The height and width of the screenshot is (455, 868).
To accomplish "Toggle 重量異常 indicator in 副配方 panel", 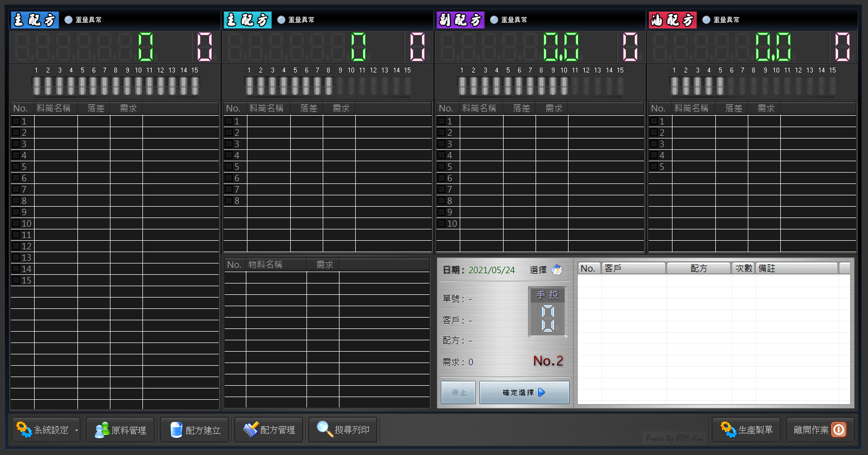I will click(x=494, y=20).
